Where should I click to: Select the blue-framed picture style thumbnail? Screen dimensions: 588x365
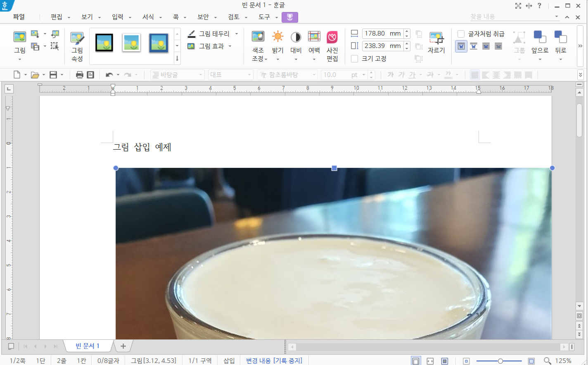(159, 43)
